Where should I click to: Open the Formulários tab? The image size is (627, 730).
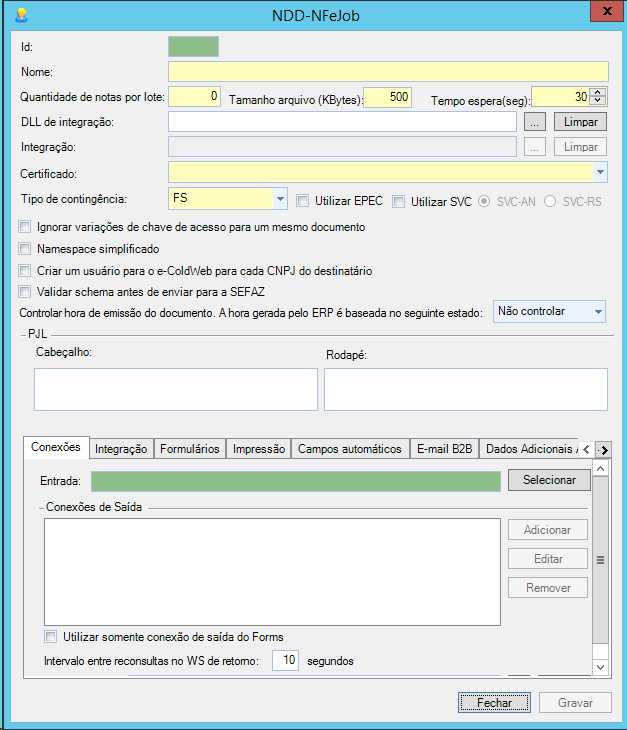[x=189, y=449]
